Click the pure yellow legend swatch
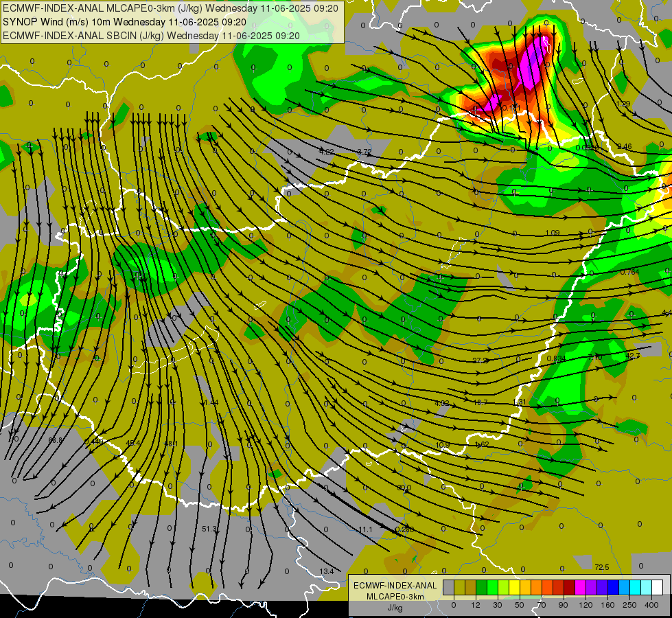 [514, 587]
